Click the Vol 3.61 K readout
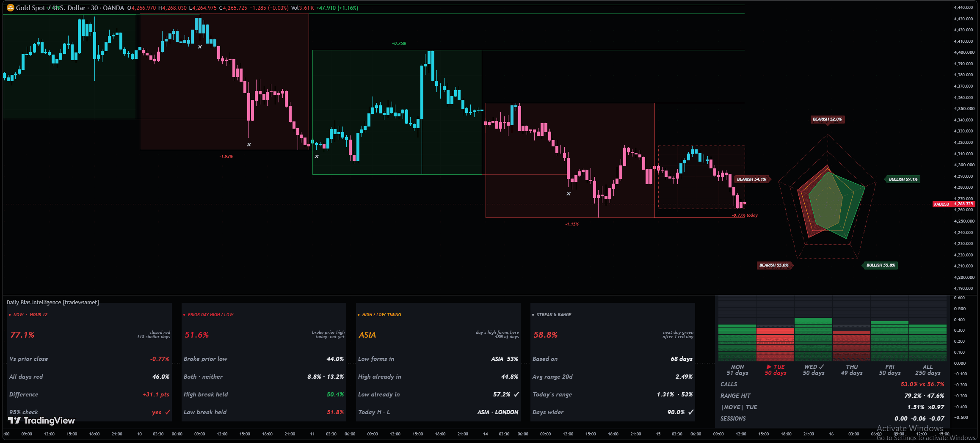 (303, 8)
